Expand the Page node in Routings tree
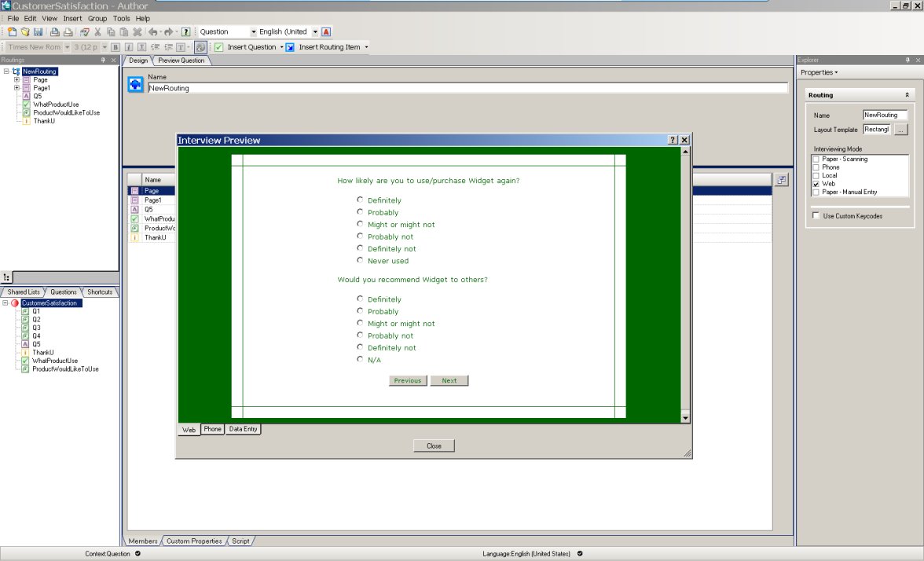Image resolution: width=924 pixels, height=561 pixels. 16,79
